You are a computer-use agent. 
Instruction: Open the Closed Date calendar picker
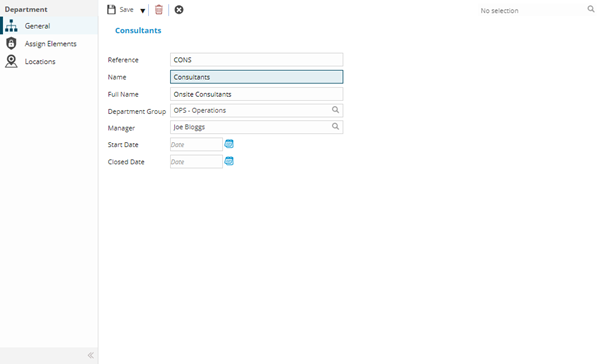229,161
